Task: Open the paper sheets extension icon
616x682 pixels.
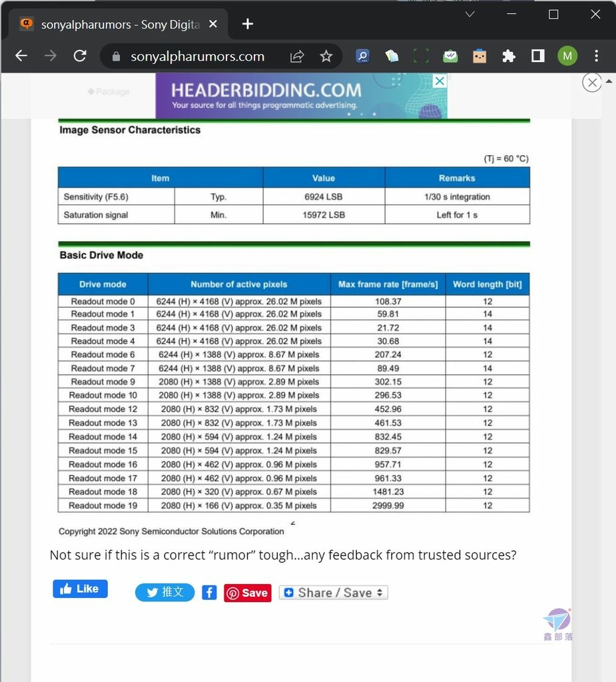Action: (392, 56)
